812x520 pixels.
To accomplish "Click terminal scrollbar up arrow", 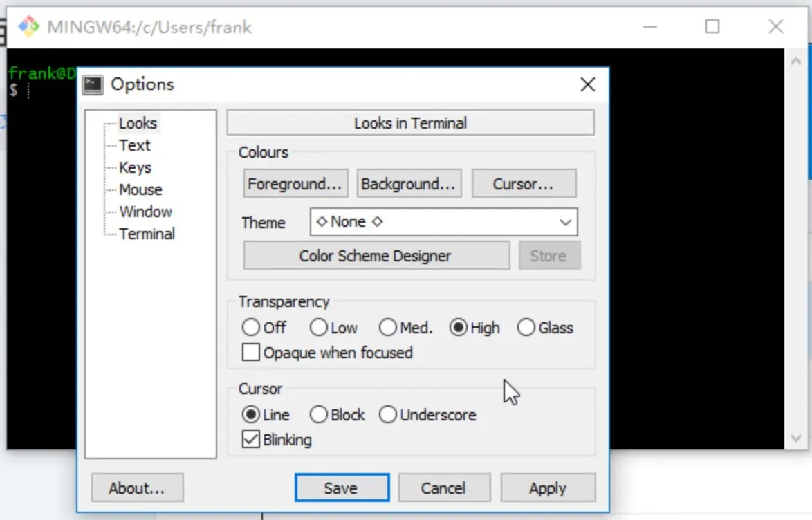I will coord(796,62).
